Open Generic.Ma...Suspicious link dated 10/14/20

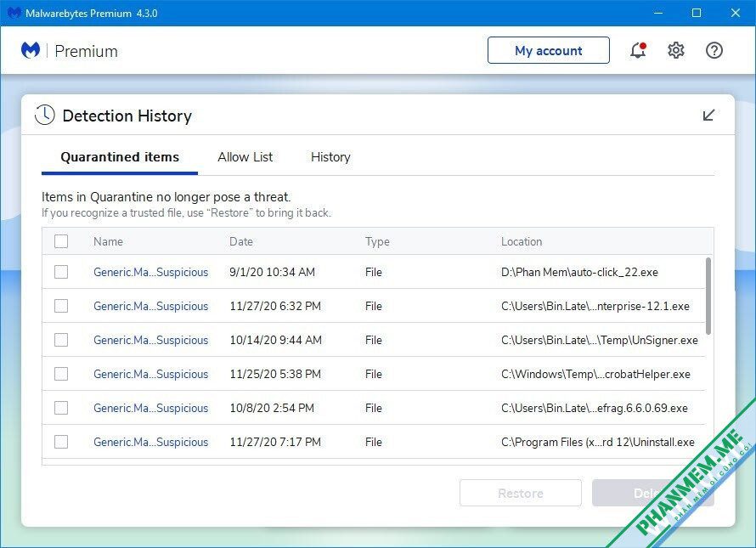coord(151,340)
